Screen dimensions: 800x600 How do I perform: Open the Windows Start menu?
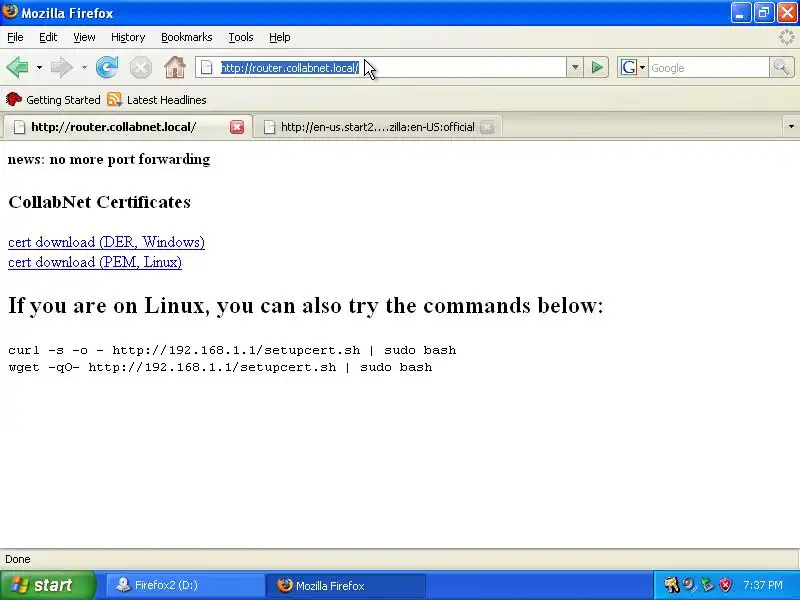[48, 585]
